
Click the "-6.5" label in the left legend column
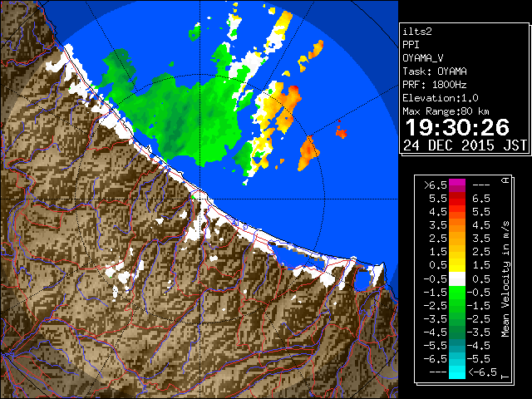436,358
